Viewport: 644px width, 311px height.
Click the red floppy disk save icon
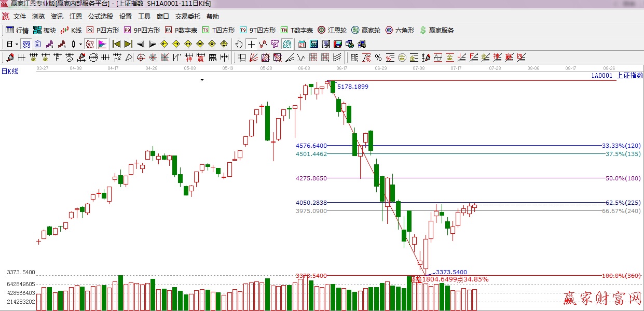click(x=338, y=44)
